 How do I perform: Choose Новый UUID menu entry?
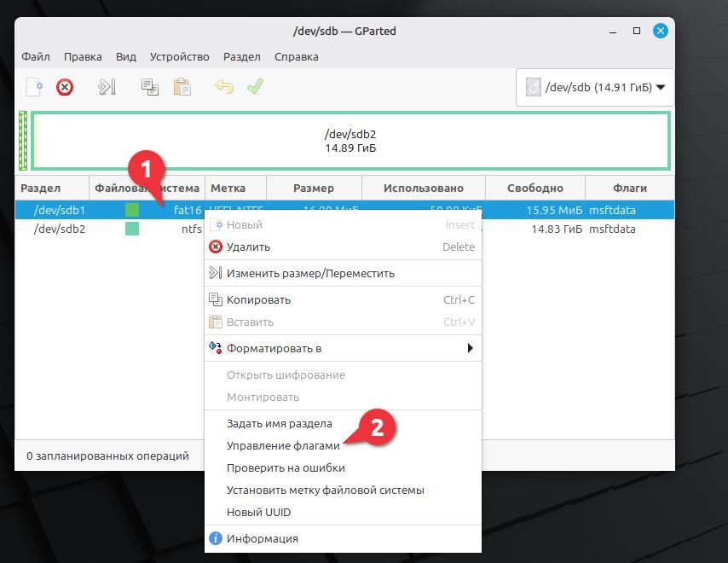343,513
